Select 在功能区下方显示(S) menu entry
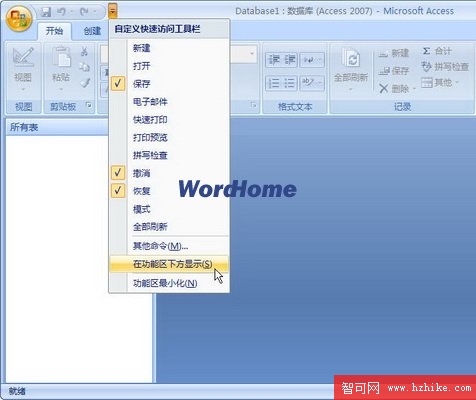This screenshot has height=400, width=476. pos(169,264)
